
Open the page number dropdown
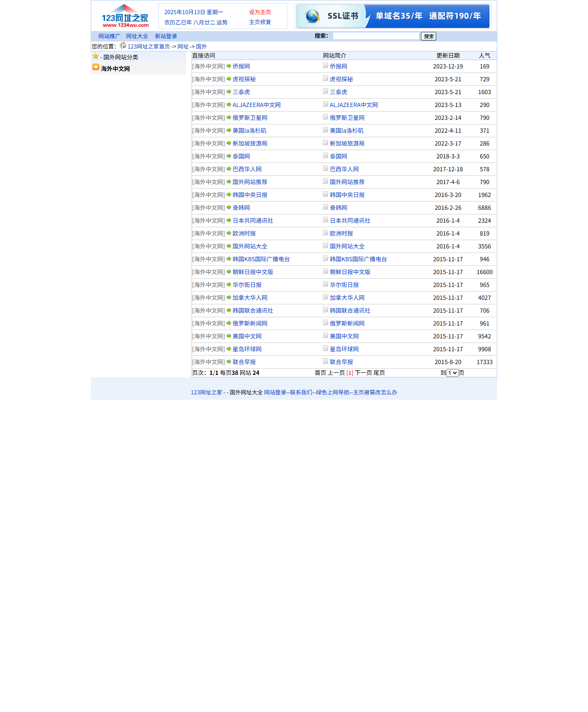(x=452, y=373)
